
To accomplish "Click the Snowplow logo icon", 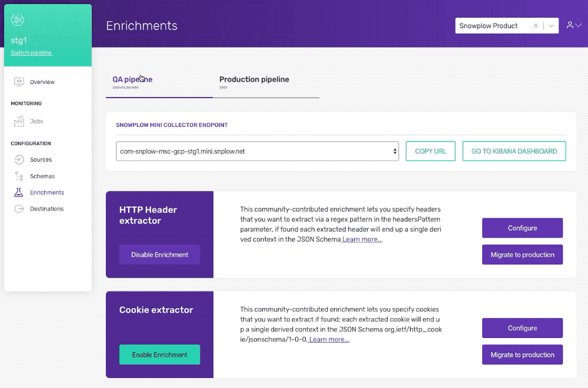I will pyautogui.click(x=17, y=19).
